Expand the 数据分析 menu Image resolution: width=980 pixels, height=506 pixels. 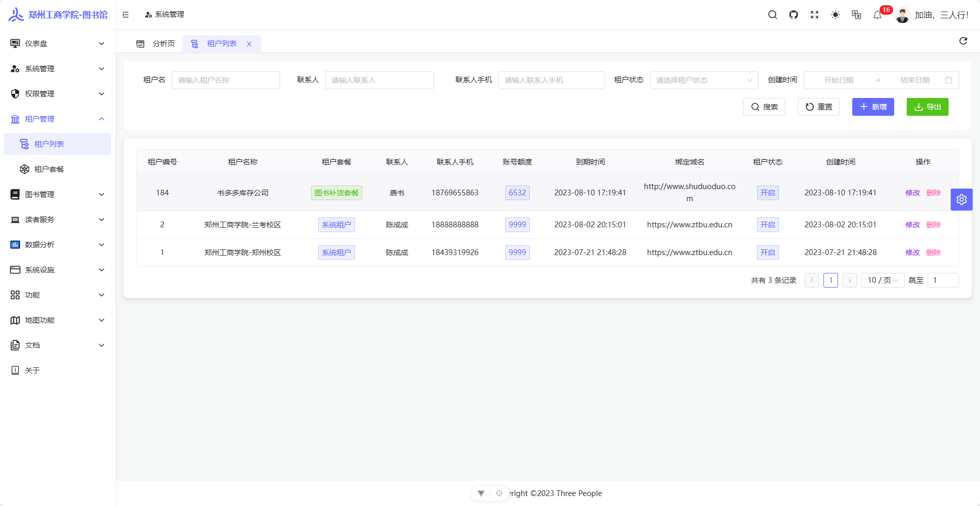coord(58,245)
